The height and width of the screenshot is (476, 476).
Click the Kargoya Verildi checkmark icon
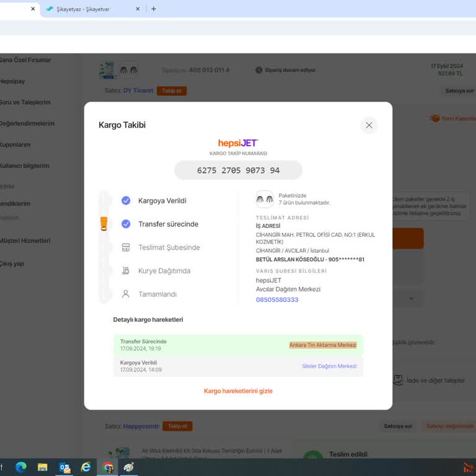126,201
